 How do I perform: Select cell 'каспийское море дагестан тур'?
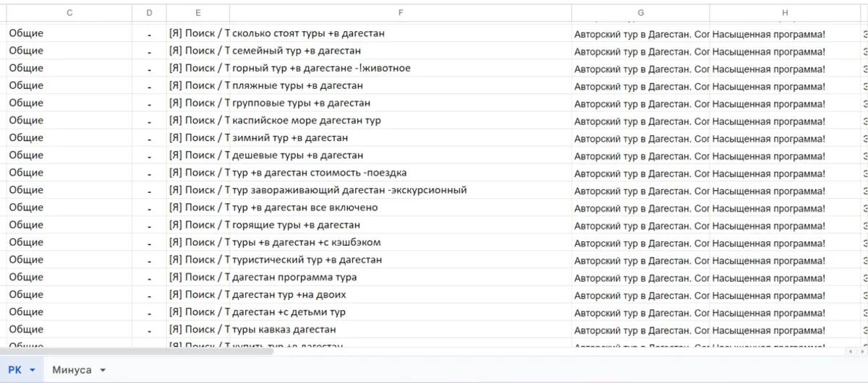(x=401, y=121)
